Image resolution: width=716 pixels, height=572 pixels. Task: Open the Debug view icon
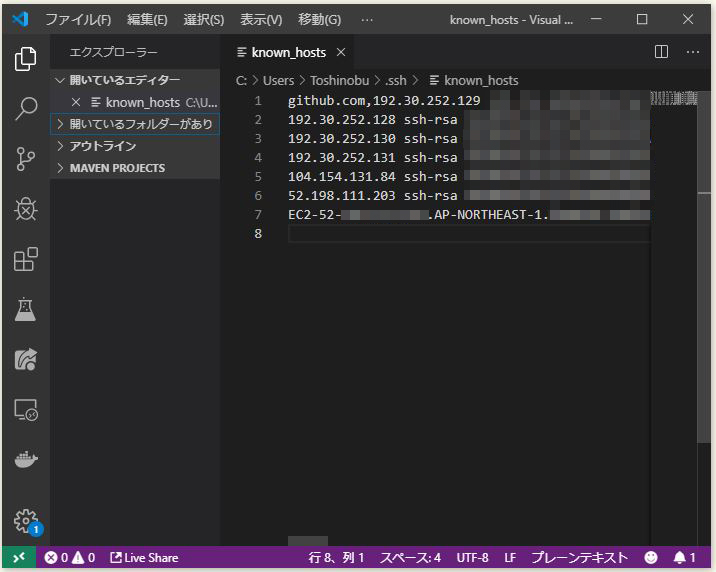pyautogui.click(x=26, y=209)
